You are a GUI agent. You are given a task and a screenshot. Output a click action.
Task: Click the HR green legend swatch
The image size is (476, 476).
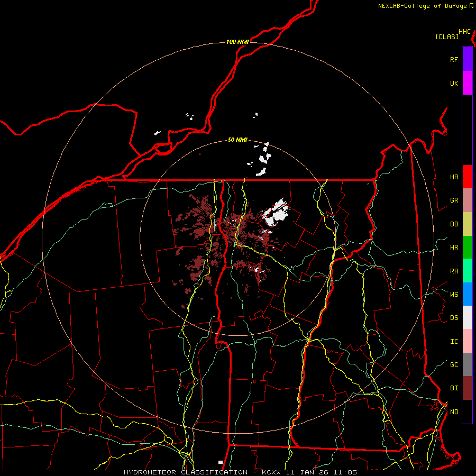coord(467,248)
